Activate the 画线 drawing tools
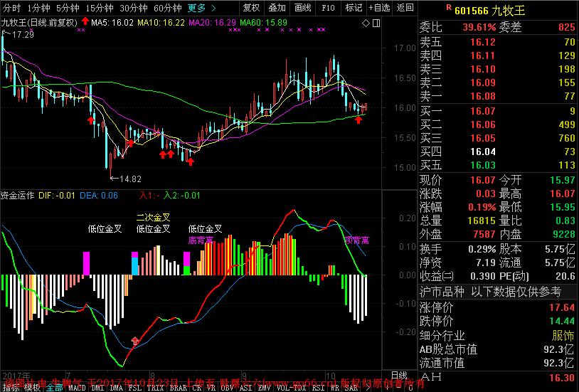 tap(303, 8)
